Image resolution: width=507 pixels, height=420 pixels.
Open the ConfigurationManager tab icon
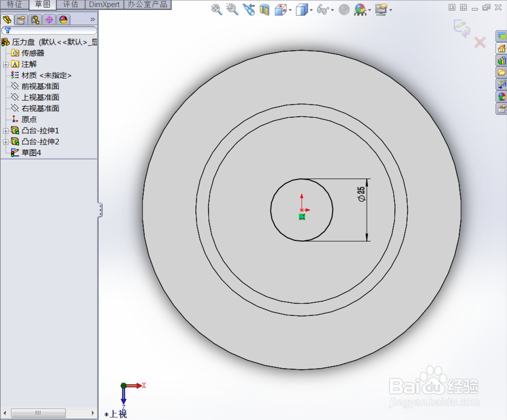[x=35, y=20]
